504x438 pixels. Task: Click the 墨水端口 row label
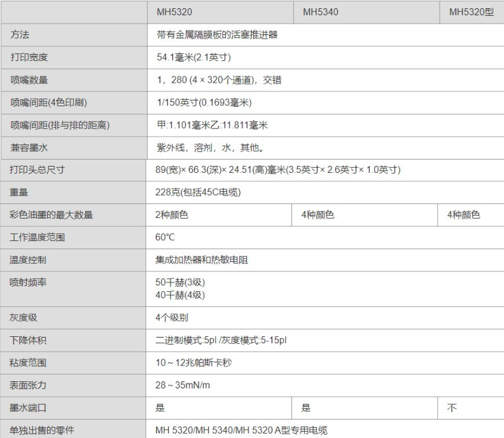(x=28, y=408)
